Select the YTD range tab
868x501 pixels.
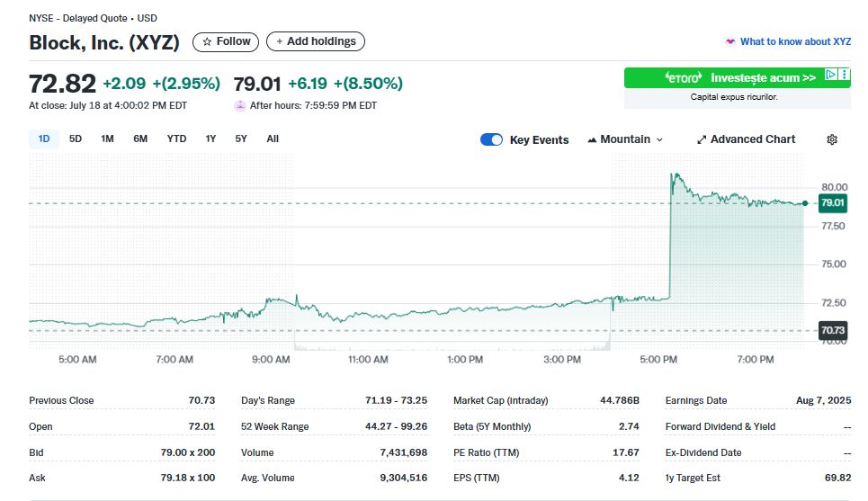point(176,139)
